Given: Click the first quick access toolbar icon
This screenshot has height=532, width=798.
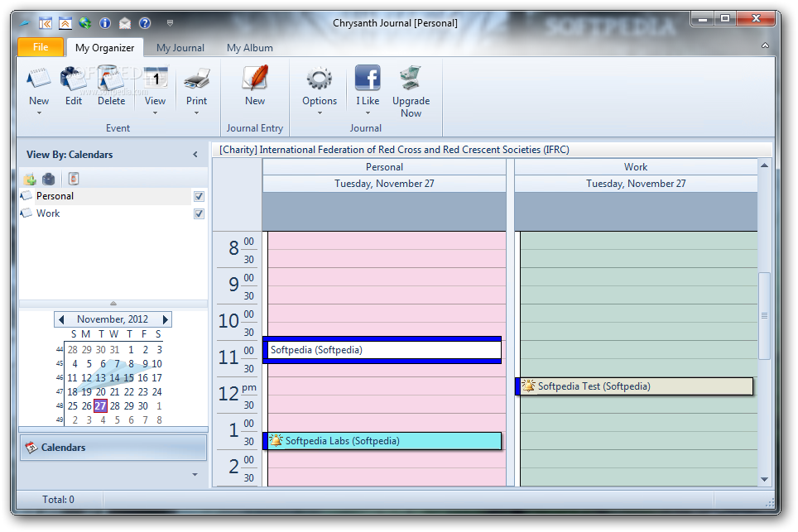Looking at the screenshot, I should click(46, 23).
